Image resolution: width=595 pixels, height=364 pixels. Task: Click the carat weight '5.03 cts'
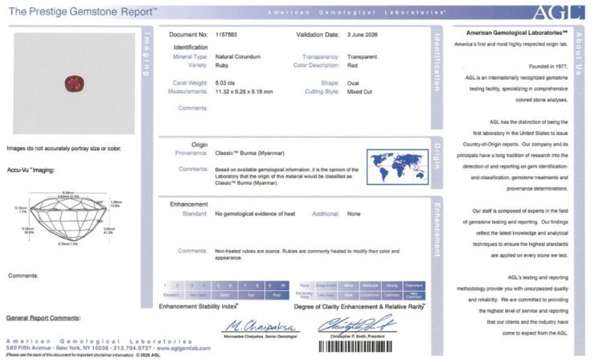coord(225,83)
